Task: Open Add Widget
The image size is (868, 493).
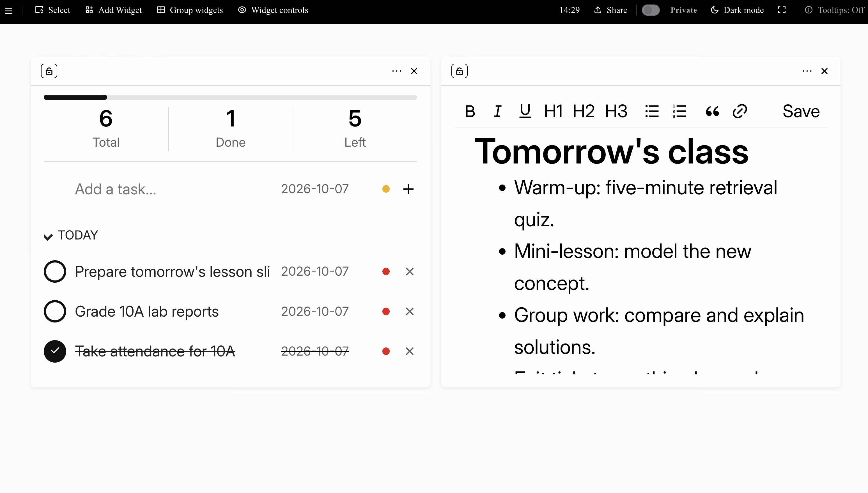Action: click(x=113, y=10)
